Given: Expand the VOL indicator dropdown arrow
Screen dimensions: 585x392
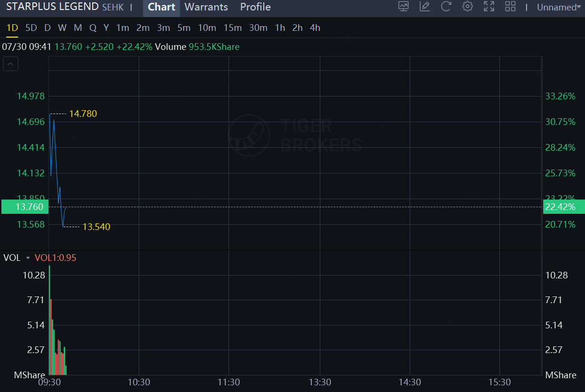Looking at the screenshot, I should (x=28, y=258).
